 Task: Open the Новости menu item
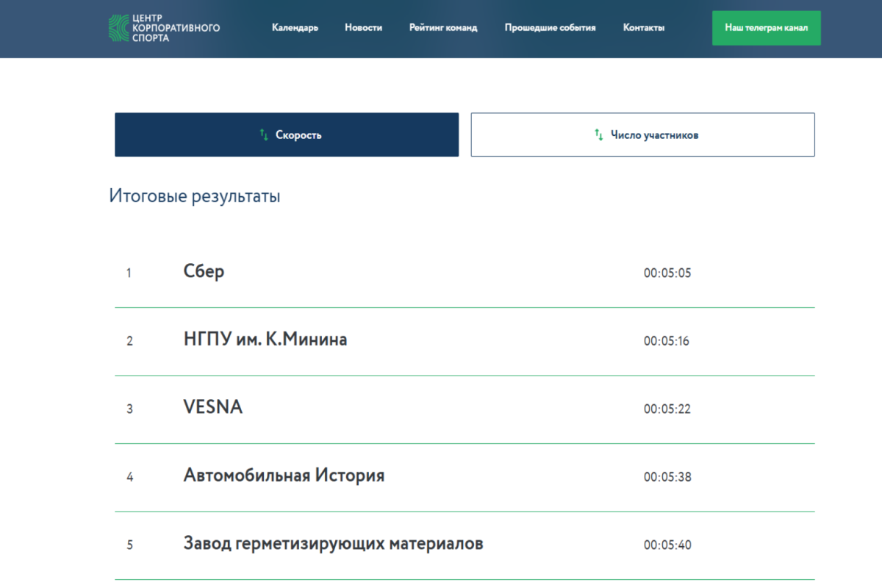(363, 28)
